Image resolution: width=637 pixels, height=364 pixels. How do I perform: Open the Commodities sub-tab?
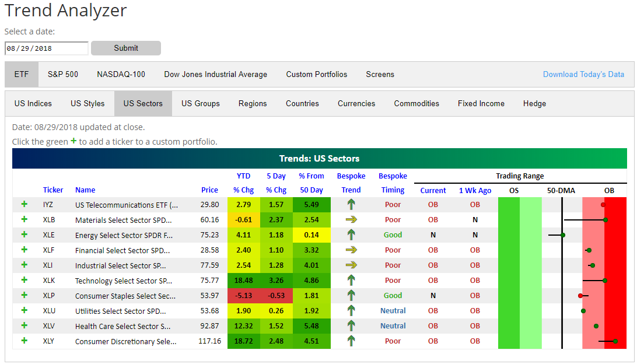coord(416,103)
